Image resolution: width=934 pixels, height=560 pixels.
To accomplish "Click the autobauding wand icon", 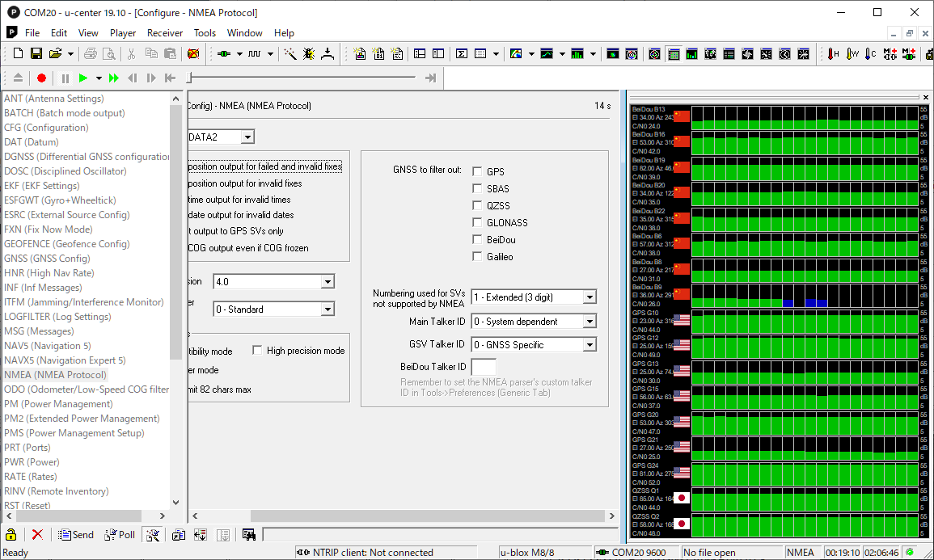I will coord(290,53).
